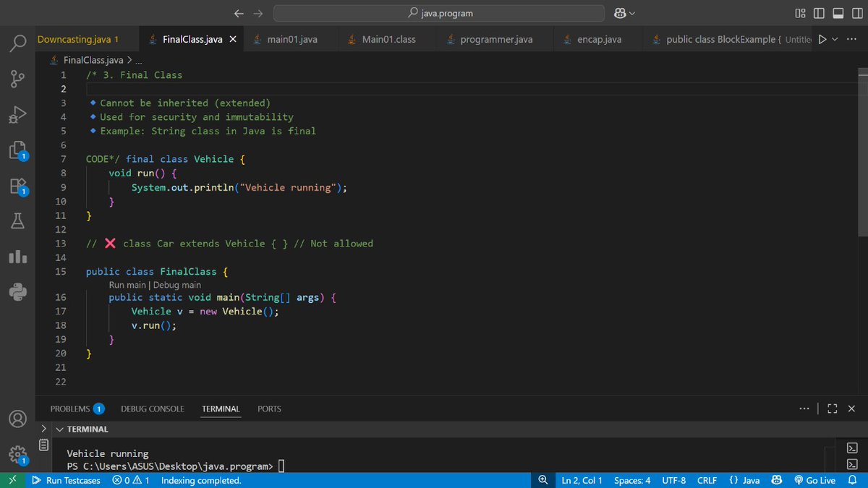Open terminal panel Views and More Actions ellipsis
868x488 pixels.
pos(804,408)
